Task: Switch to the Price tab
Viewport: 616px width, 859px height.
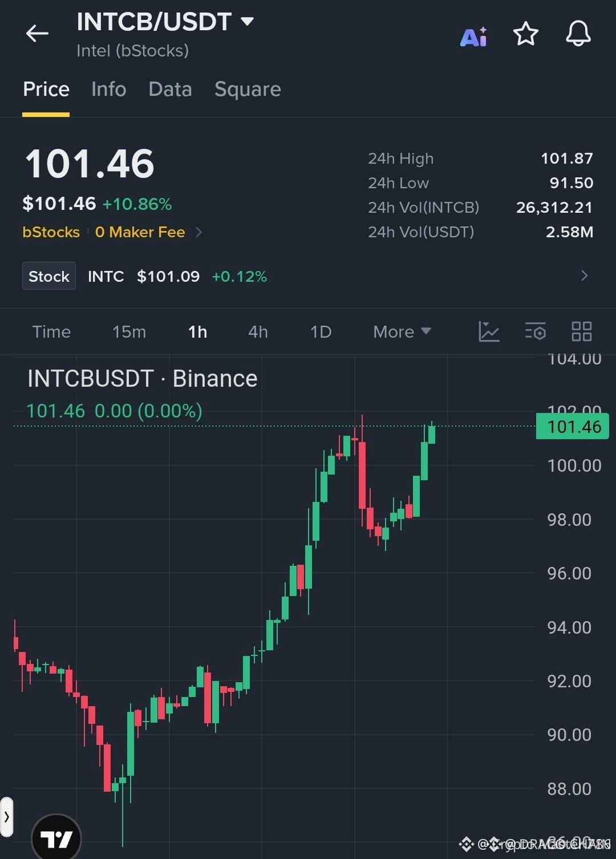Action: (46, 90)
